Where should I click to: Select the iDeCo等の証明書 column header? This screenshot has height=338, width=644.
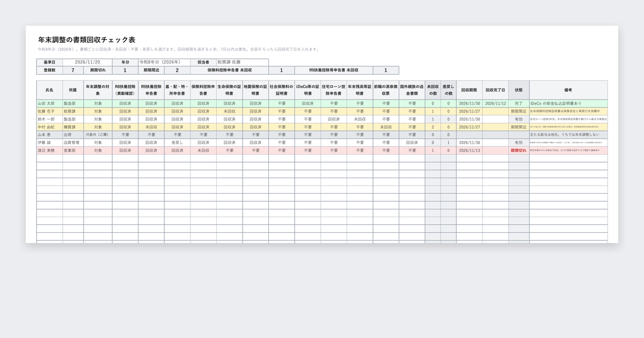pos(308,90)
